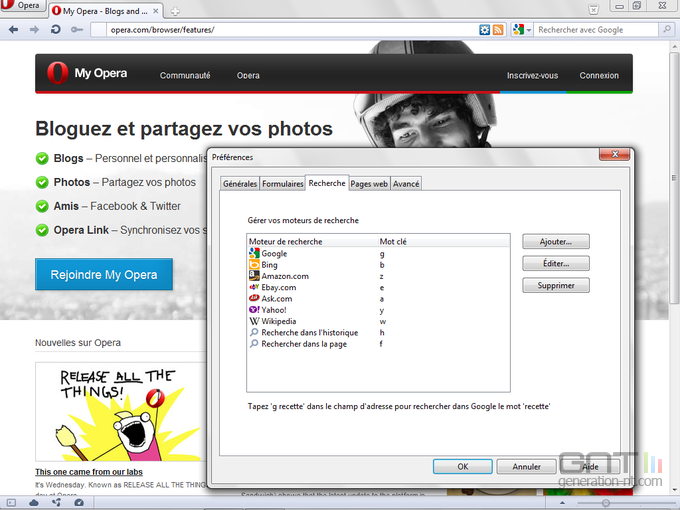Click the Inscrivez-vous link
Image resolution: width=680 pixels, height=510 pixels.
click(x=533, y=75)
